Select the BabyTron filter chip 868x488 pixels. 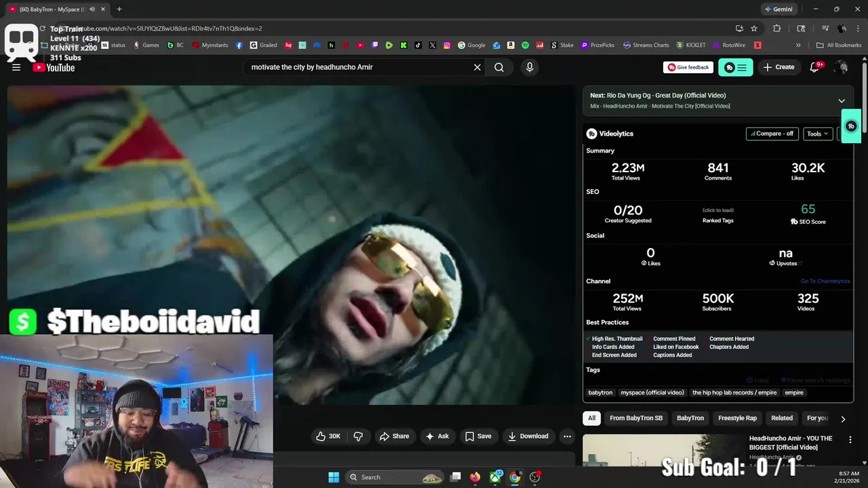690,418
